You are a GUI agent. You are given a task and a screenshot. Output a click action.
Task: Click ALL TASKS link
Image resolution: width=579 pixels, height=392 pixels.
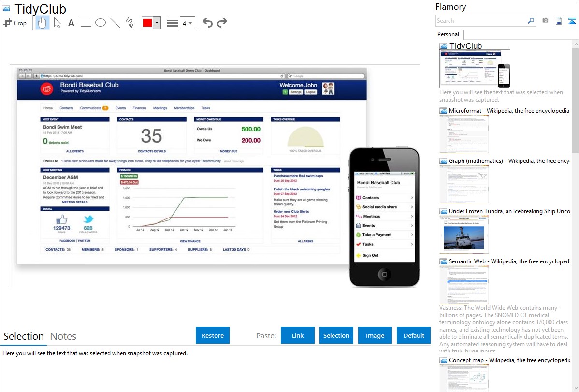pyautogui.click(x=305, y=241)
